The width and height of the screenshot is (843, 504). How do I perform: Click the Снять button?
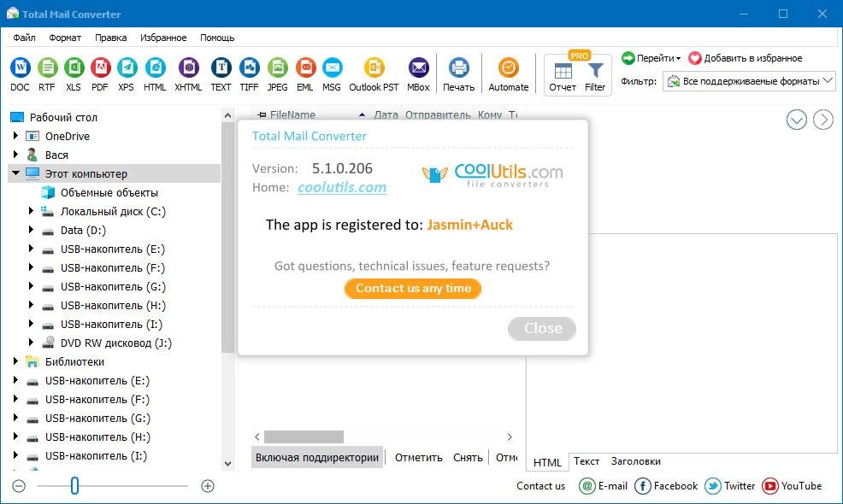[x=468, y=457]
